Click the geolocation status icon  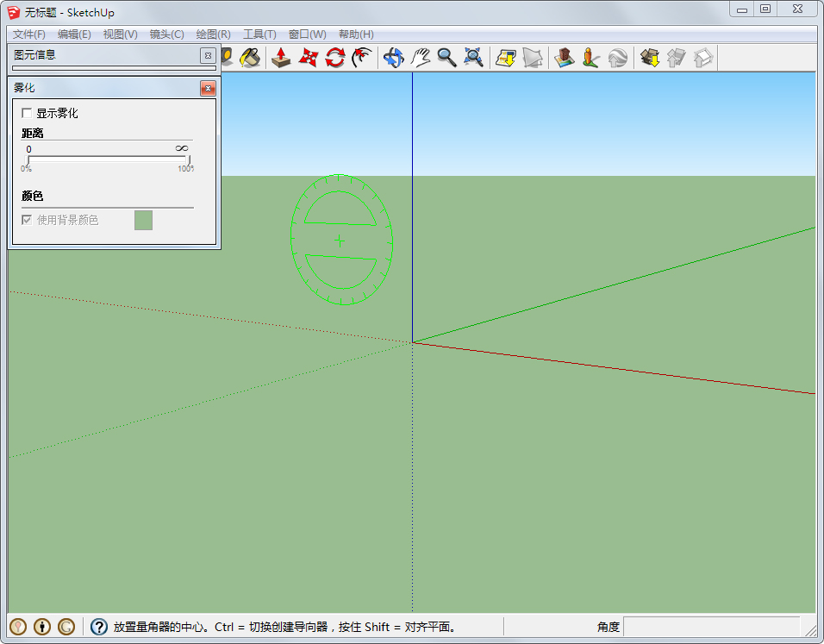coord(18,627)
